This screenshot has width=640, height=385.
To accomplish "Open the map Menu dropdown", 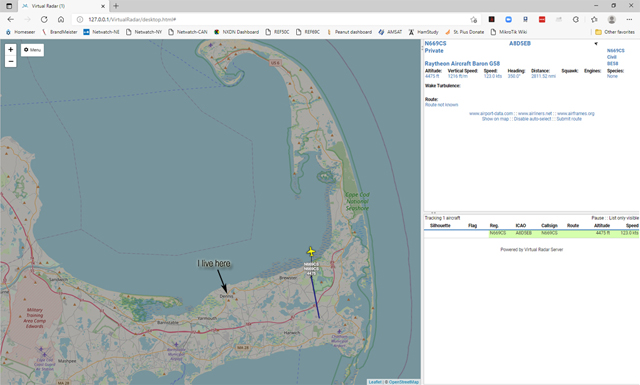I will (32, 50).
